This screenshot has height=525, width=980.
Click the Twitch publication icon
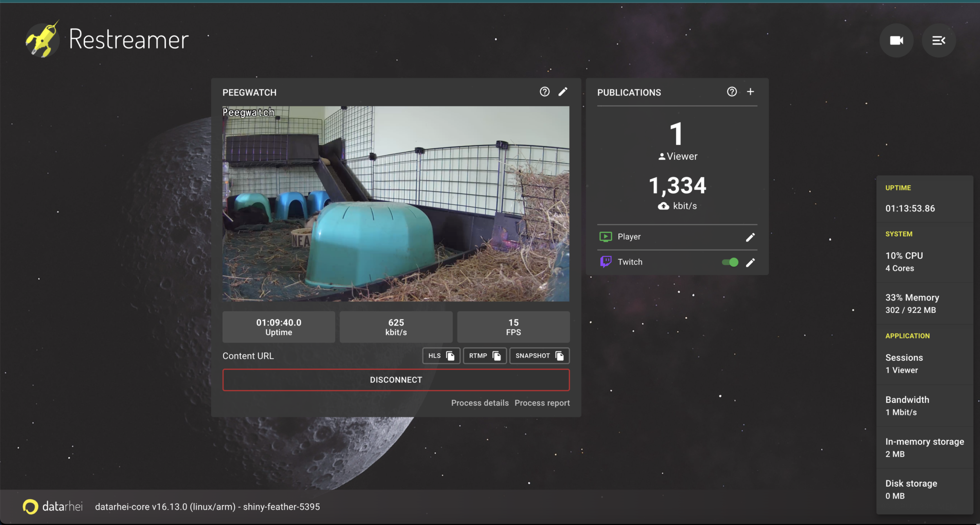[x=605, y=261]
